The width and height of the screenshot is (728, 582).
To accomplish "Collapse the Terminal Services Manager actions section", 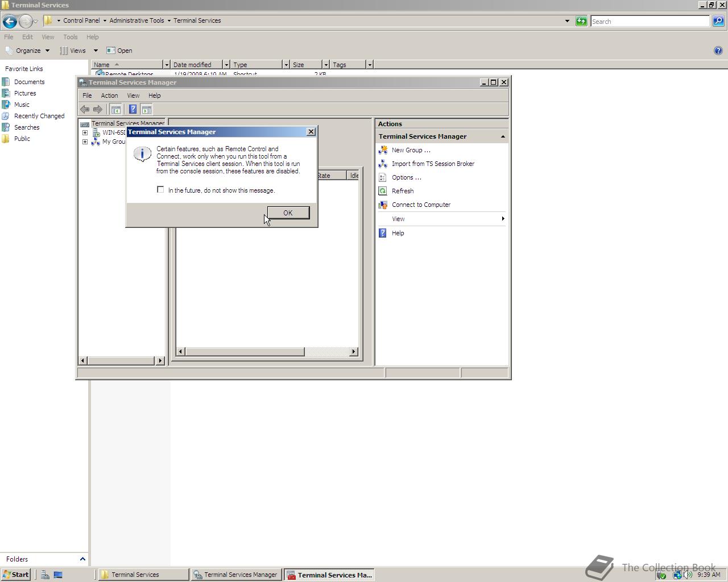I will (x=503, y=136).
